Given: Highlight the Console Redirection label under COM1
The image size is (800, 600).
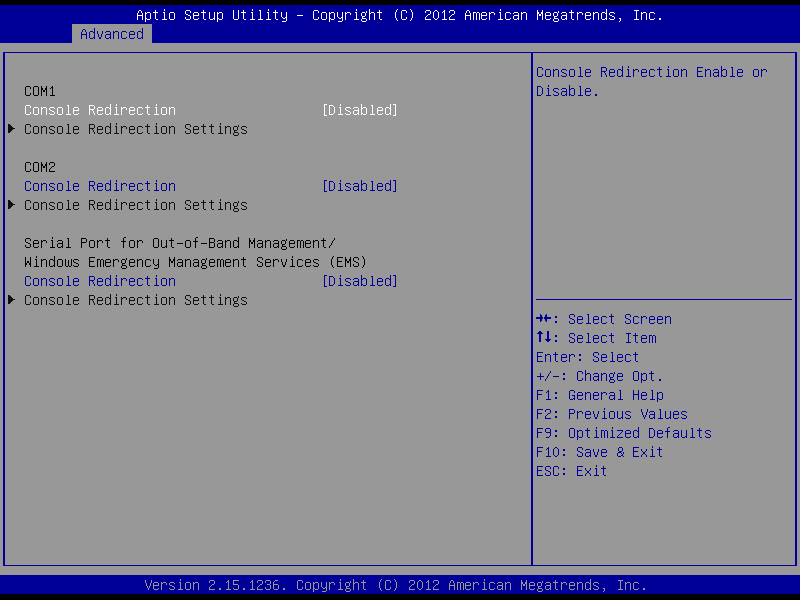Looking at the screenshot, I should [100, 110].
